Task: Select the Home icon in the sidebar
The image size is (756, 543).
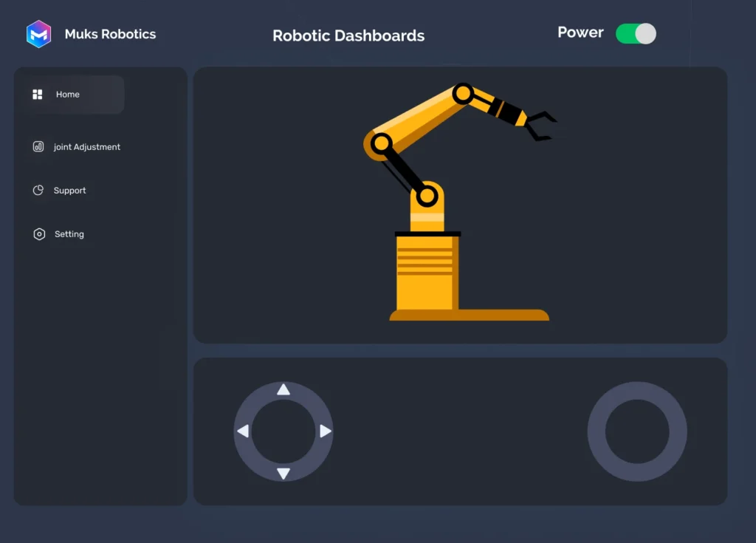Action: 37,94
